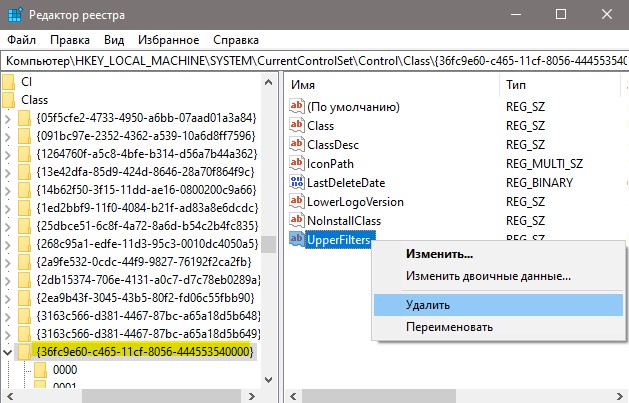The height and width of the screenshot is (403, 629).
Task: Open the Вид menu
Action: (x=114, y=40)
